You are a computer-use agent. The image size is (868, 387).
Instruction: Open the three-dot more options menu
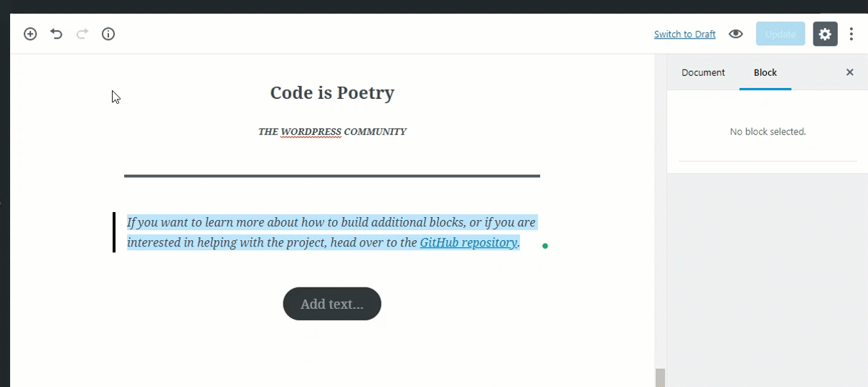[852, 34]
